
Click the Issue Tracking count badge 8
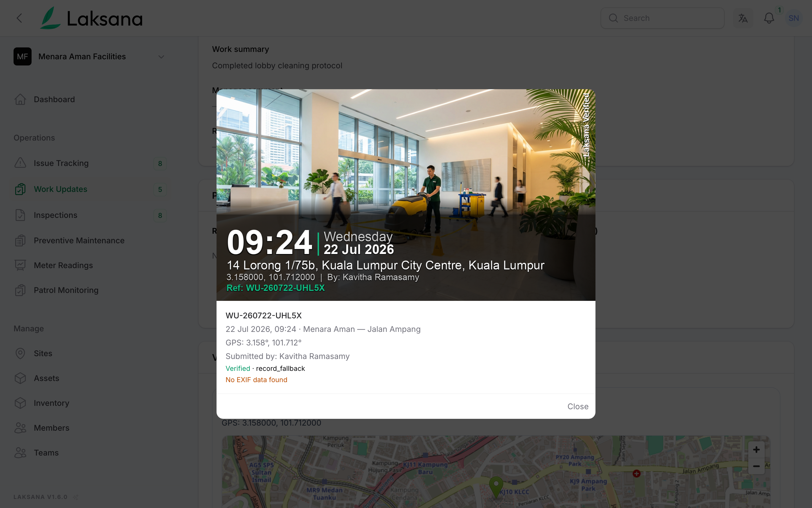(x=160, y=164)
